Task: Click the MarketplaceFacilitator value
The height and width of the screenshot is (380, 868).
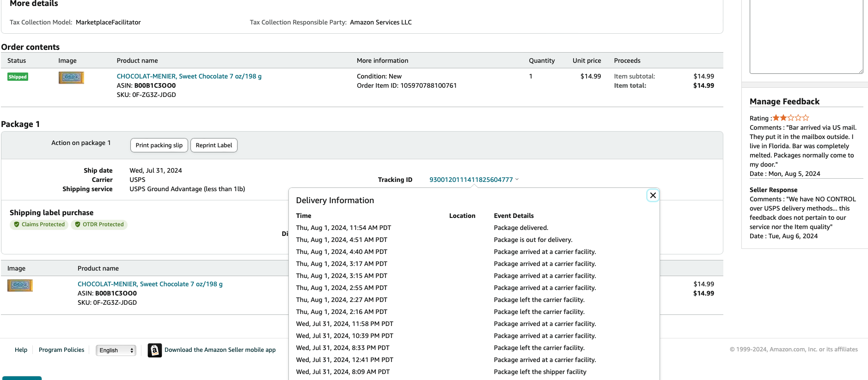Action: [x=108, y=22]
